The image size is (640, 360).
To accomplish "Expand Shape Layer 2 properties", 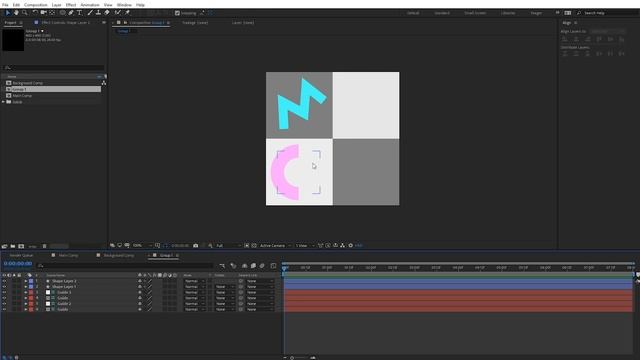I will pyautogui.click(x=26, y=281).
